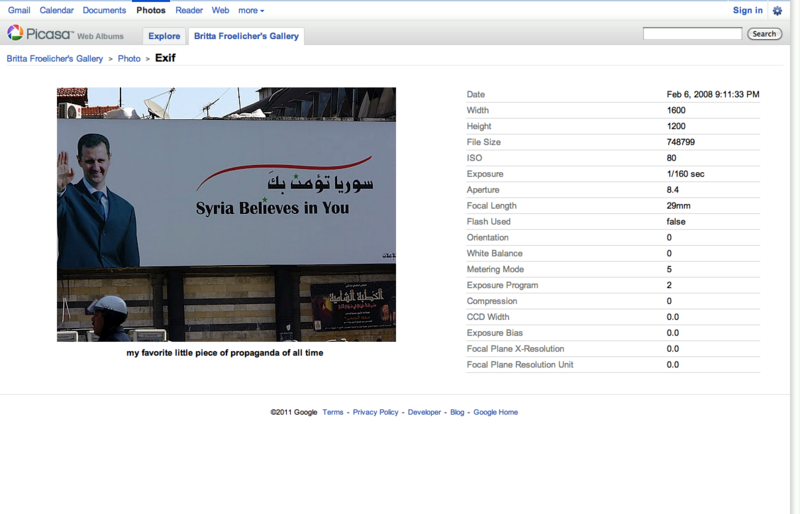Select the ISO value '80'
Screen dimensions: 800x514
[671, 158]
